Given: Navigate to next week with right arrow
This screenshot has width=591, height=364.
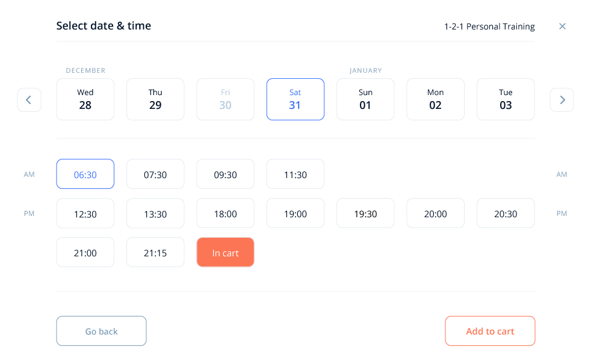Looking at the screenshot, I should 562,99.
